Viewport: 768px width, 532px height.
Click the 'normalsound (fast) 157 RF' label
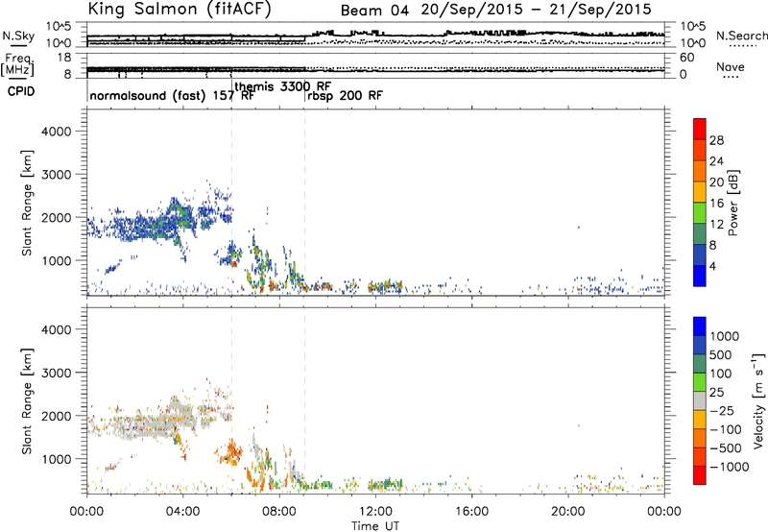(x=172, y=95)
